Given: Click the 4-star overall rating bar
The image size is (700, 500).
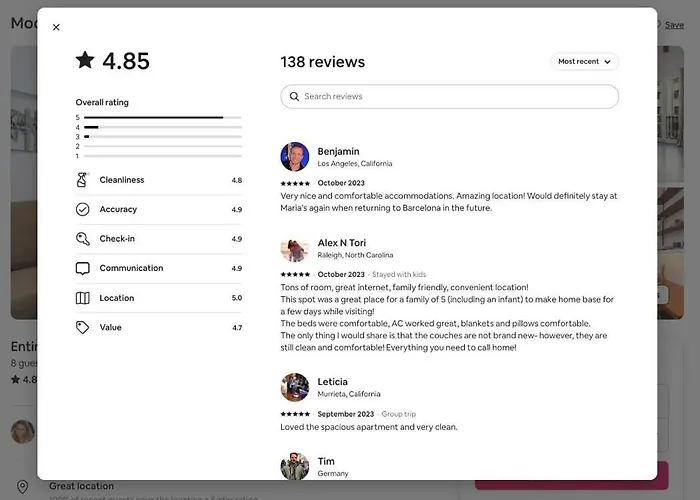Looking at the screenshot, I should (163, 127).
